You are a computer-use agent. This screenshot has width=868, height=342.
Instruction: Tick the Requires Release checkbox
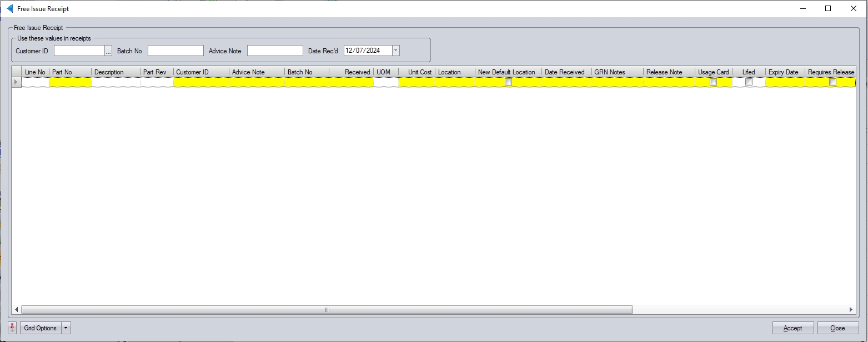pos(832,82)
